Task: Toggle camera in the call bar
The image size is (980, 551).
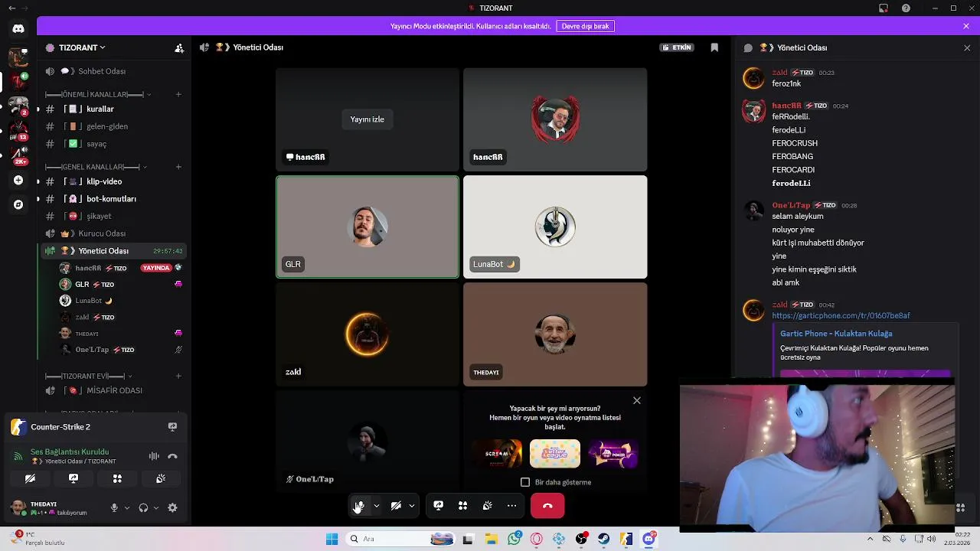Action: tap(396, 506)
